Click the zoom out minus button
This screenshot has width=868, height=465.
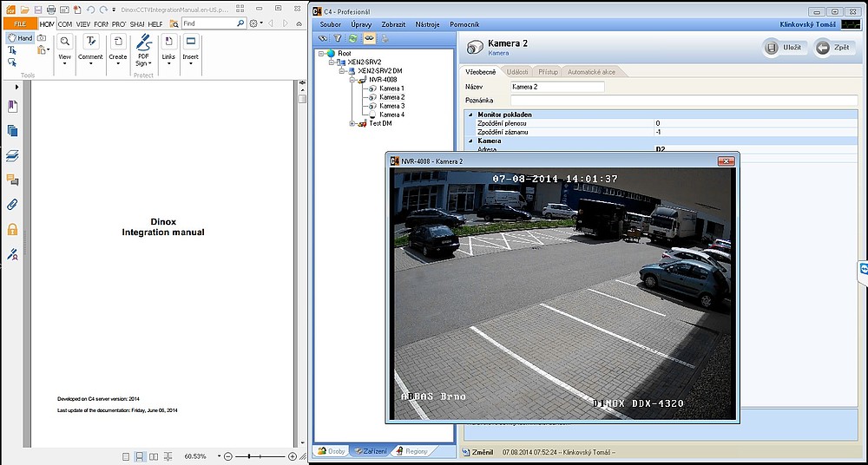pyautogui.click(x=228, y=456)
